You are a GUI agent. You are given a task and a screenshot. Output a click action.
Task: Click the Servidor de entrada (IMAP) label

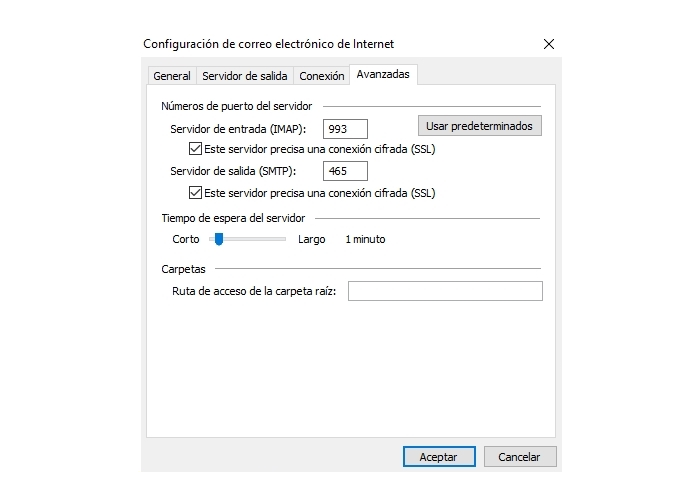click(x=238, y=129)
